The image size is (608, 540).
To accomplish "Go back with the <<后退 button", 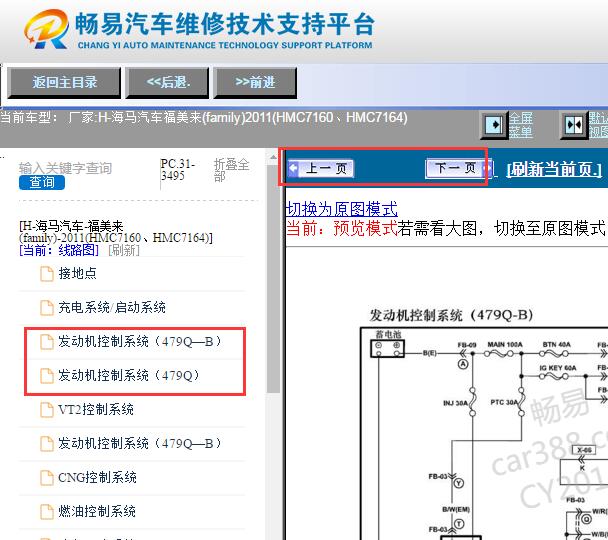I will (x=168, y=83).
